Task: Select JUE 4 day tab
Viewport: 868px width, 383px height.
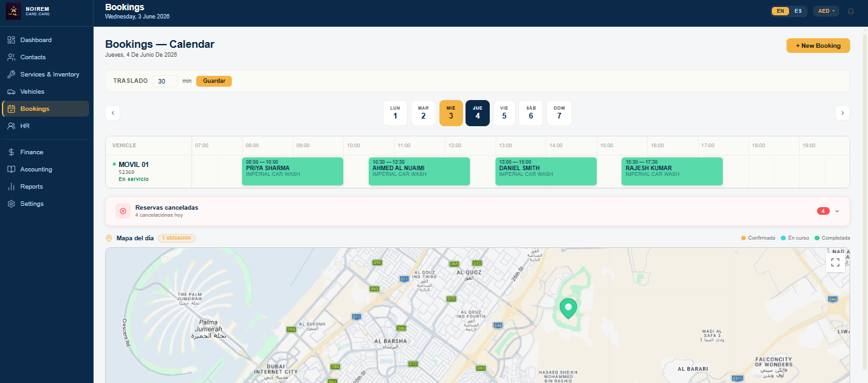Action: (x=478, y=113)
